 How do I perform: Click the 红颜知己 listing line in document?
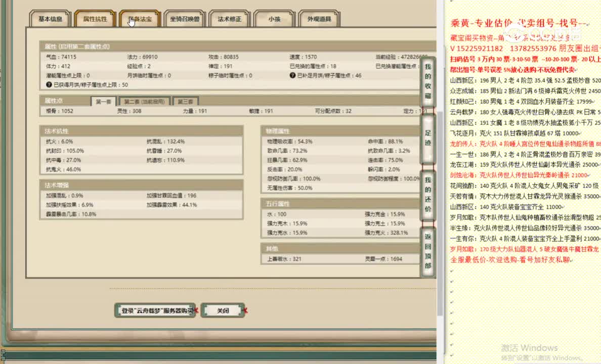click(x=523, y=102)
